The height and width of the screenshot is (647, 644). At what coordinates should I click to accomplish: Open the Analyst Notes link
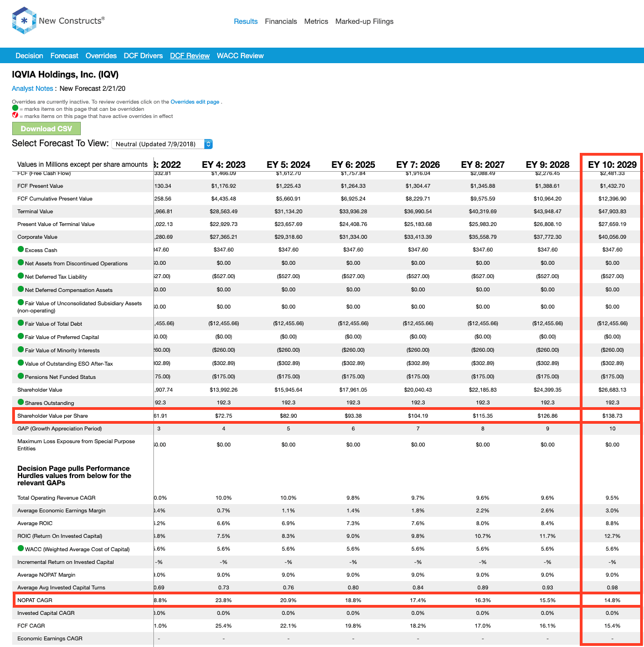32,89
